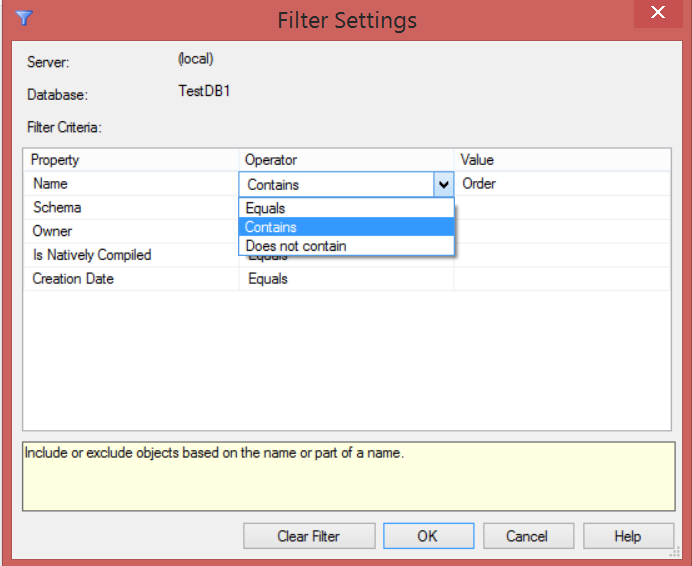
Task: Open Help for filter settings
Action: 627,536
